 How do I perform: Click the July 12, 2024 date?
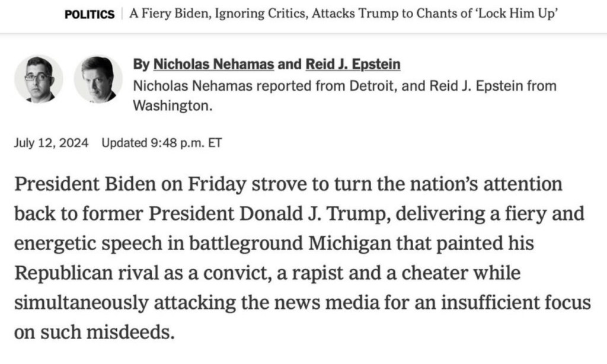click(51, 143)
